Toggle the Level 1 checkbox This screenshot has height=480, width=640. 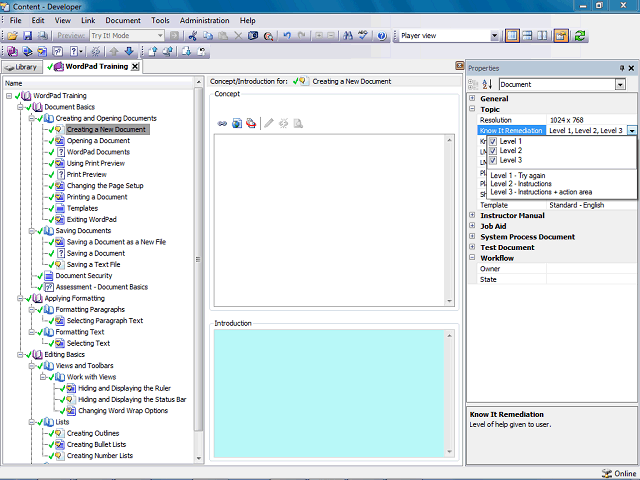pos(493,141)
